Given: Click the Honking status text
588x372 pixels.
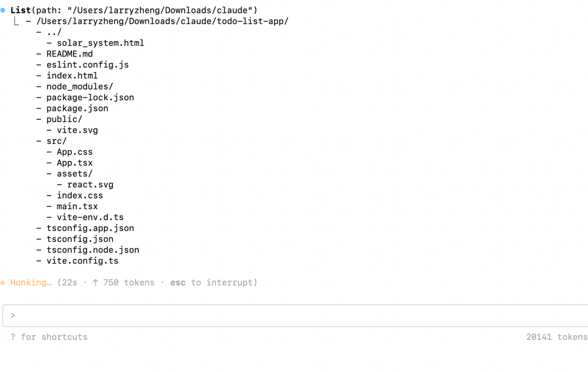Looking at the screenshot, I should tap(31, 283).
